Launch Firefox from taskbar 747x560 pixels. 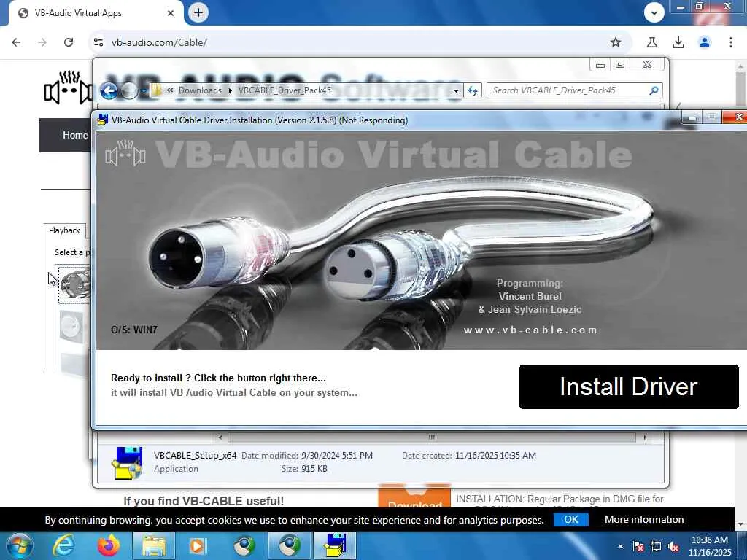click(x=109, y=545)
